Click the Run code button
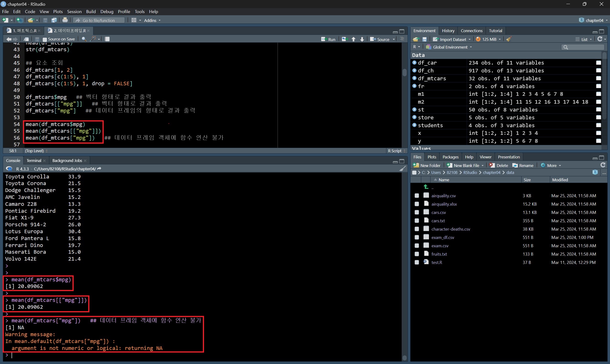The width and height of the screenshot is (610, 364). pos(328,39)
